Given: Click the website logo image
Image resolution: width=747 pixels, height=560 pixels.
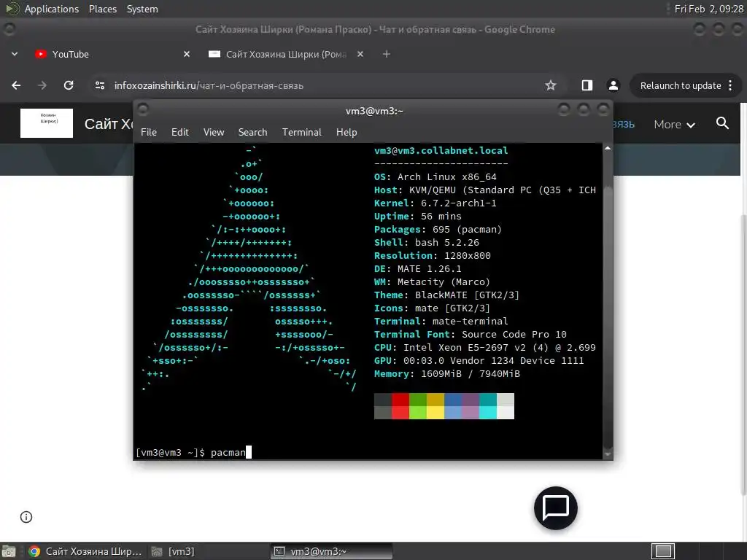Looking at the screenshot, I should tap(47, 123).
